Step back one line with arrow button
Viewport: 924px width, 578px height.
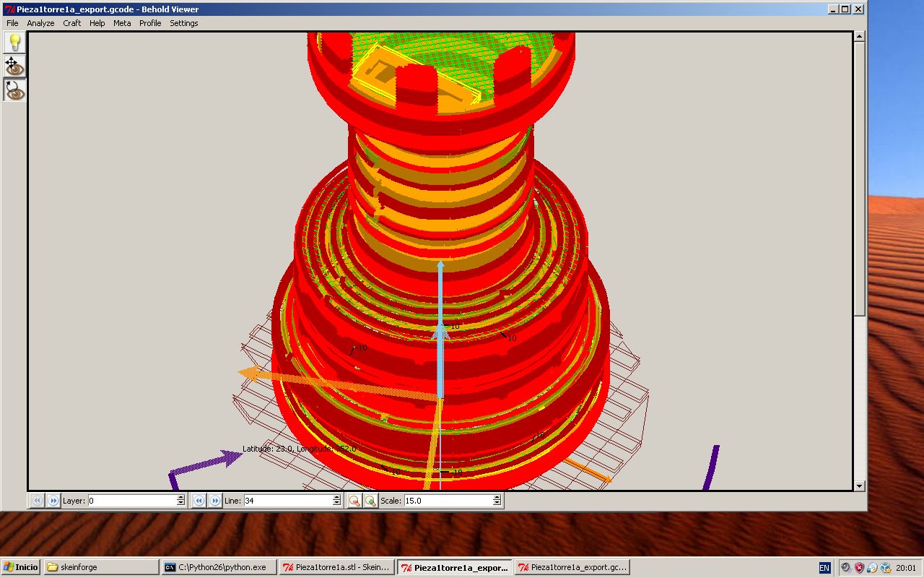pos(199,501)
